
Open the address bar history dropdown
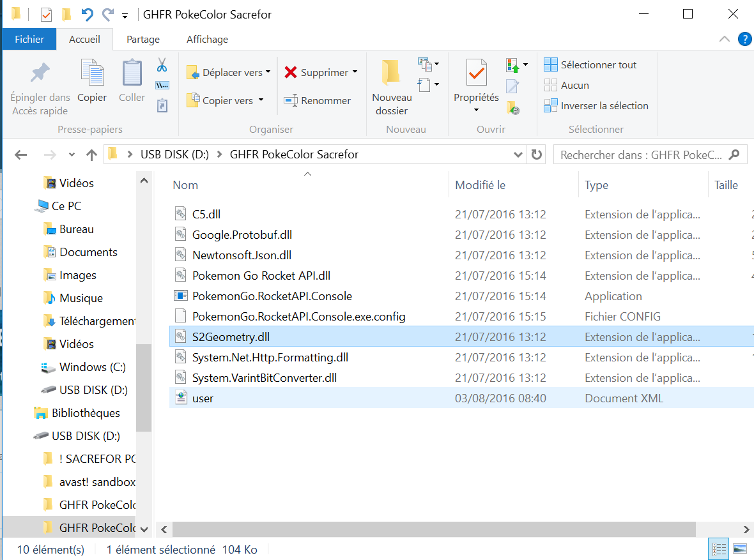[518, 155]
